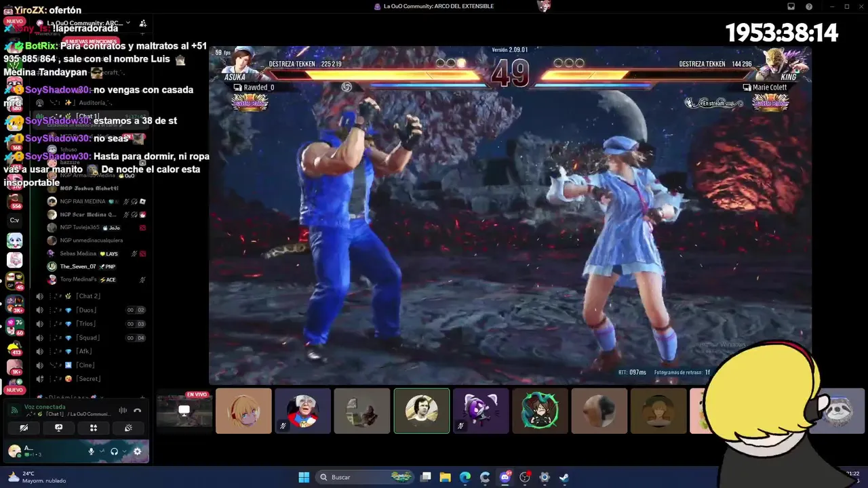The width and height of the screenshot is (868, 488).
Task: Select user NGP unmedinacualquiera
Action: (x=96, y=240)
